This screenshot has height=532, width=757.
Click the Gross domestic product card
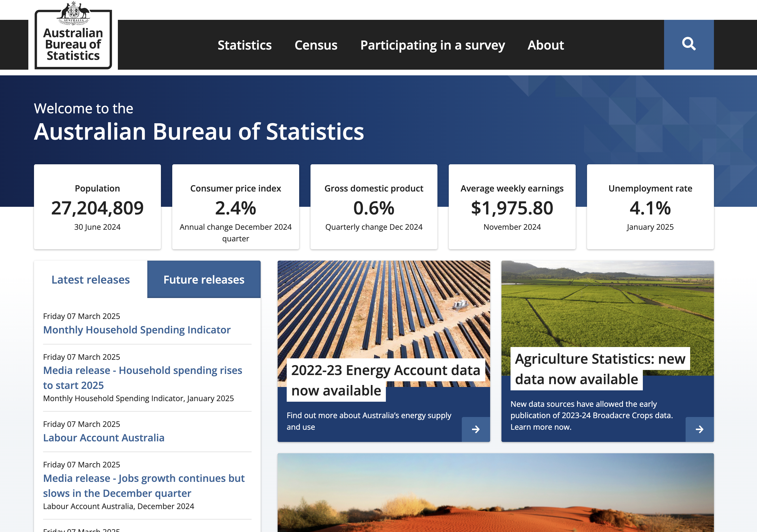(x=374, y=207)
